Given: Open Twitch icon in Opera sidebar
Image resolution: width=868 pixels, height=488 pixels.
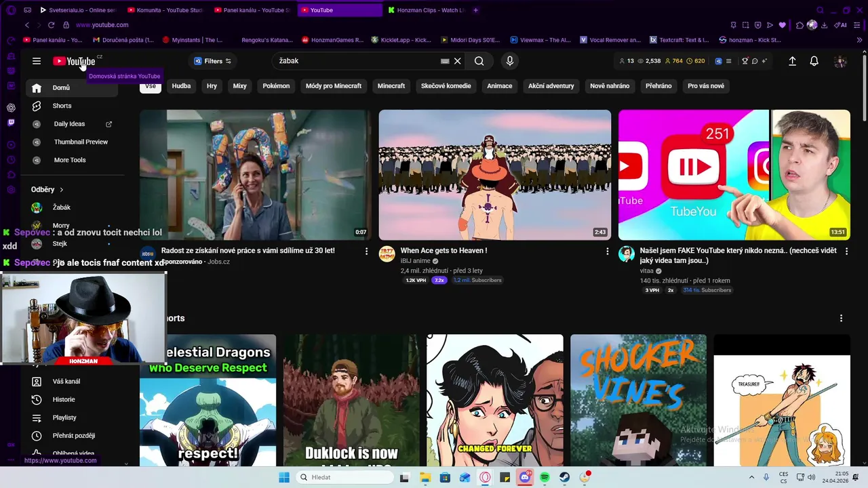Looking at the screenshot, I should click(11, 123).
